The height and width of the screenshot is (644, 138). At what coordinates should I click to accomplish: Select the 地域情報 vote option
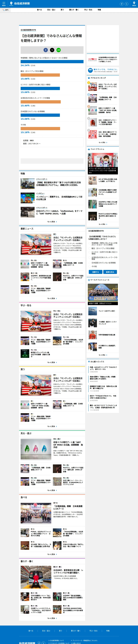click(x=89, y=243)
